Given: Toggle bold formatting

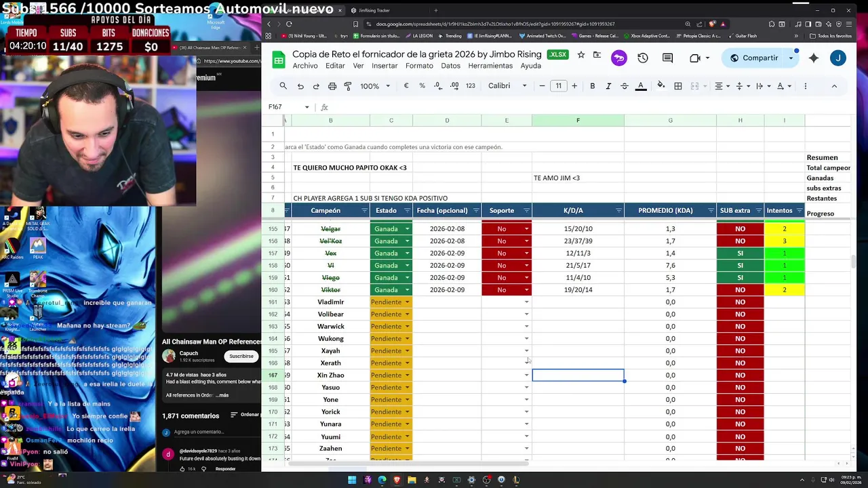Looking at the screenshot, I should [x=593, y=86].
